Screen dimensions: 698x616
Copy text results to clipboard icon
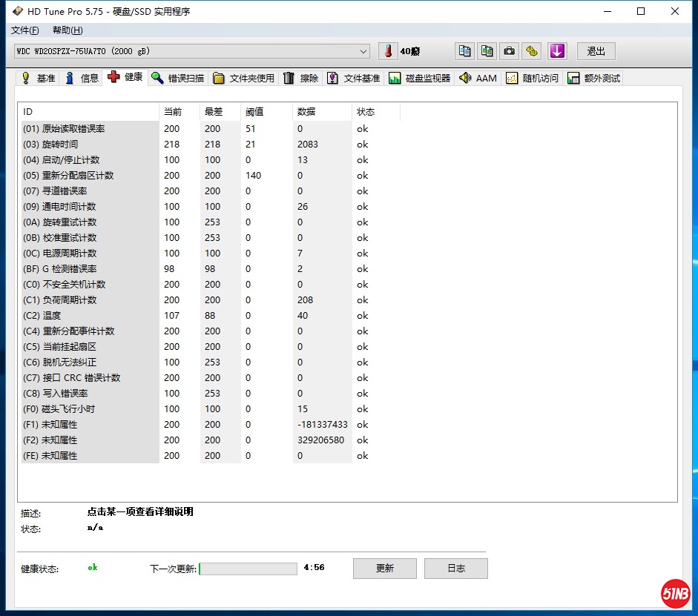tap(465, 51)
